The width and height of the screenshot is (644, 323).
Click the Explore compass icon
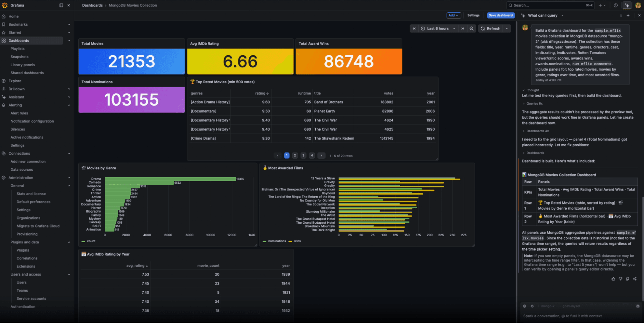[x=4, y=81]
